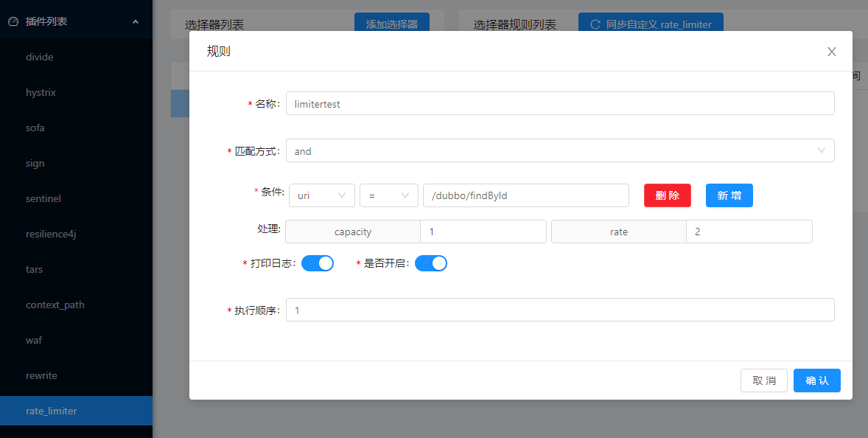868x438 pixels.
Task: Click the 添加选择器 button
Action: pyautogui.click(x=391, y=24)
